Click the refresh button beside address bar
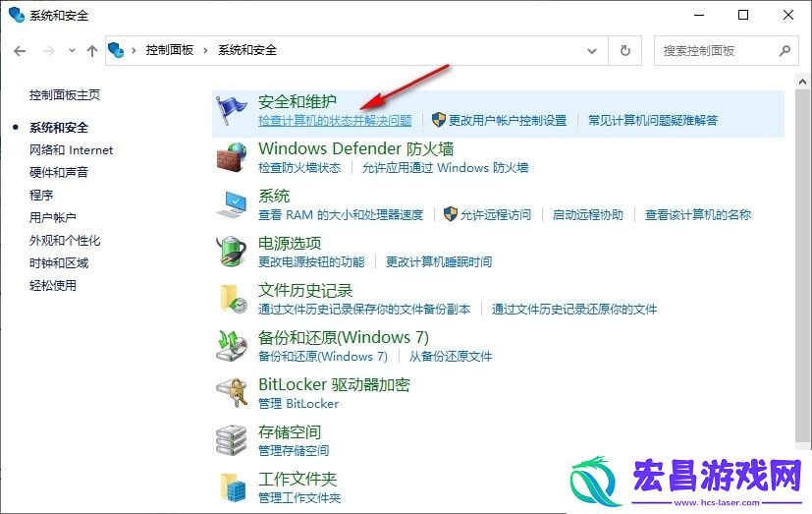The image size is (812, 514). [x=625, y=51]
